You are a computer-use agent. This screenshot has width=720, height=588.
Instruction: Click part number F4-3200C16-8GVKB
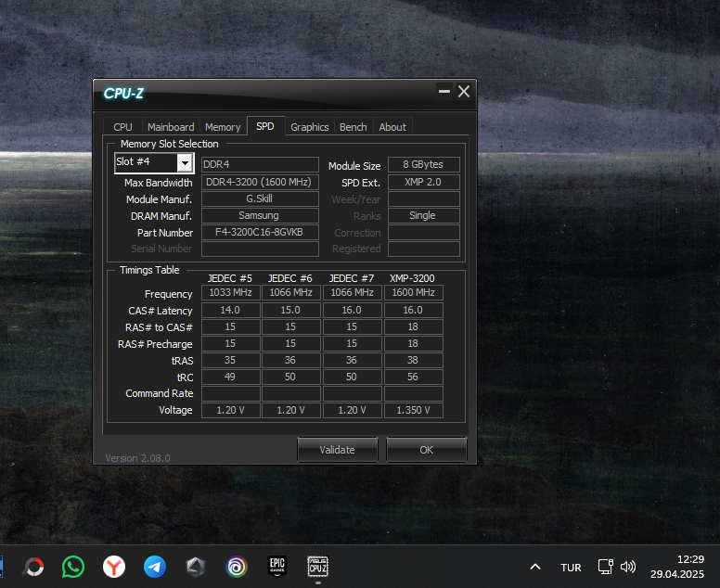pos(260,232)
